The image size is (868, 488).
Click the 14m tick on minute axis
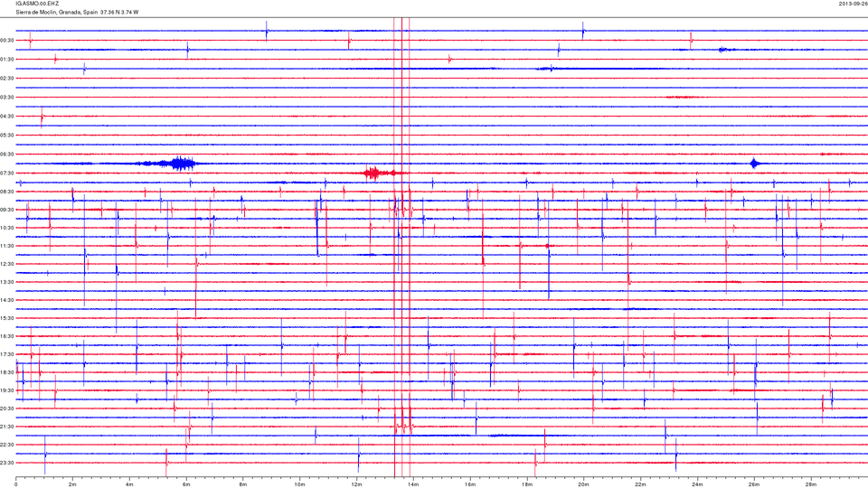coord(413,484)
